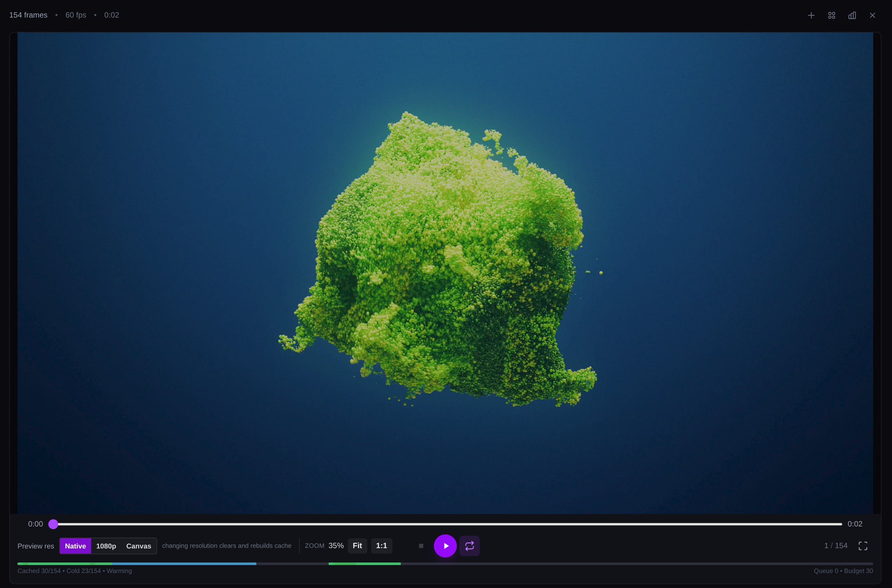
Task: Enter fullscreen using the corner brackets icon
Action: (863, 546)
